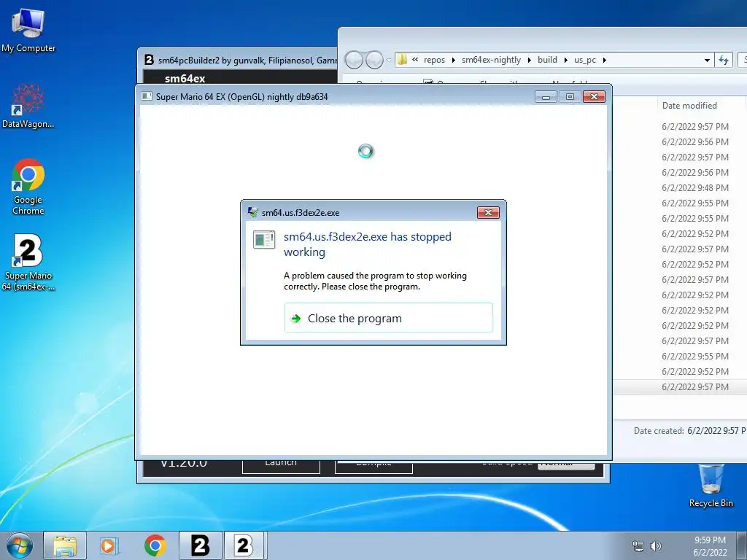
Task: Open My Computer desktop icon
Action: pos(28,30)
